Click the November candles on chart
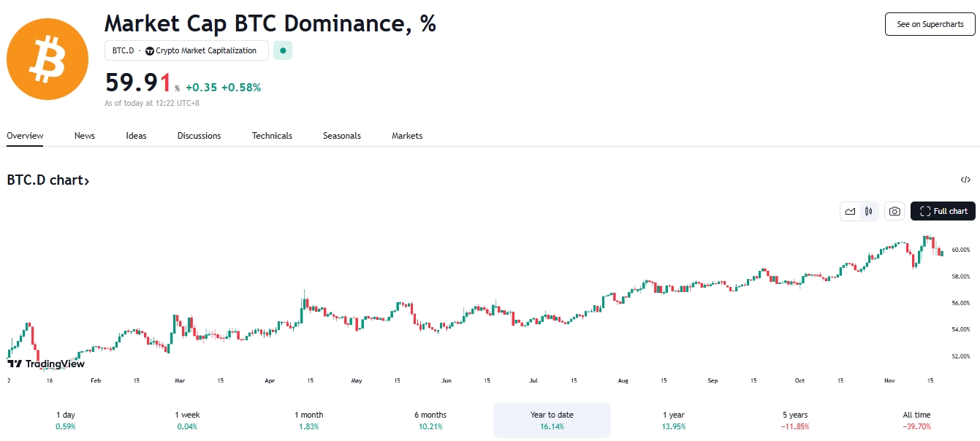 point(921,252)
